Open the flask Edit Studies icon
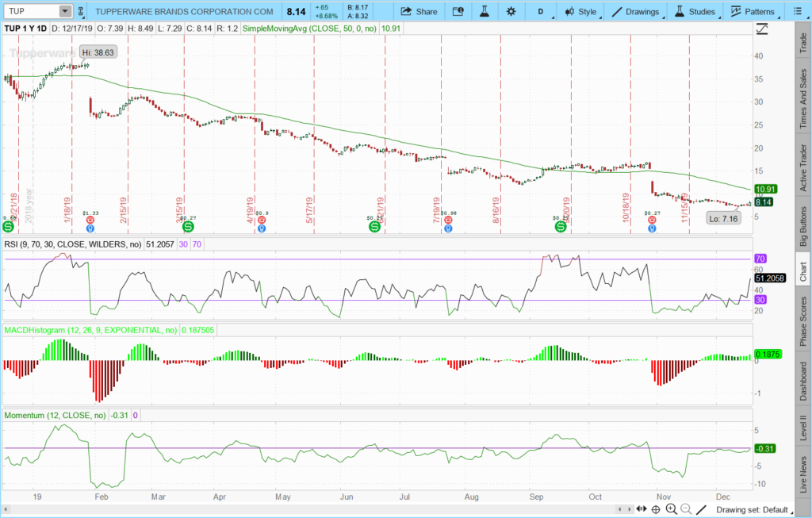Image resolution: width=812 pixels, height=518 pixels. click(483, 12)
